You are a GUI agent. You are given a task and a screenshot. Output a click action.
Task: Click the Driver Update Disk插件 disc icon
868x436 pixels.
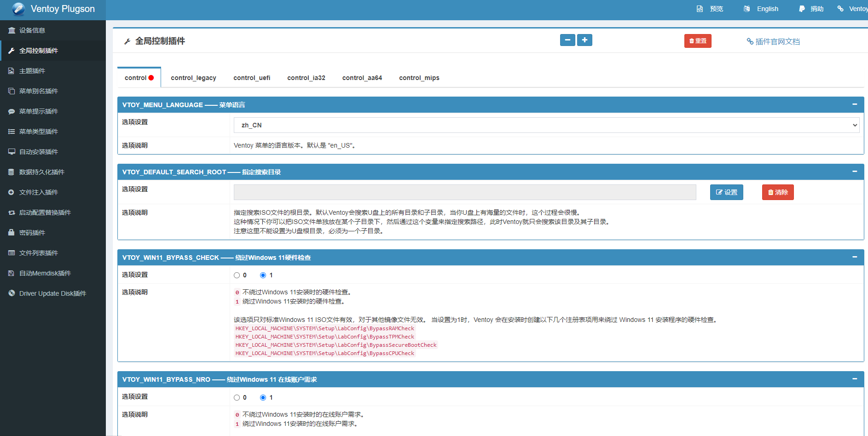12,293
